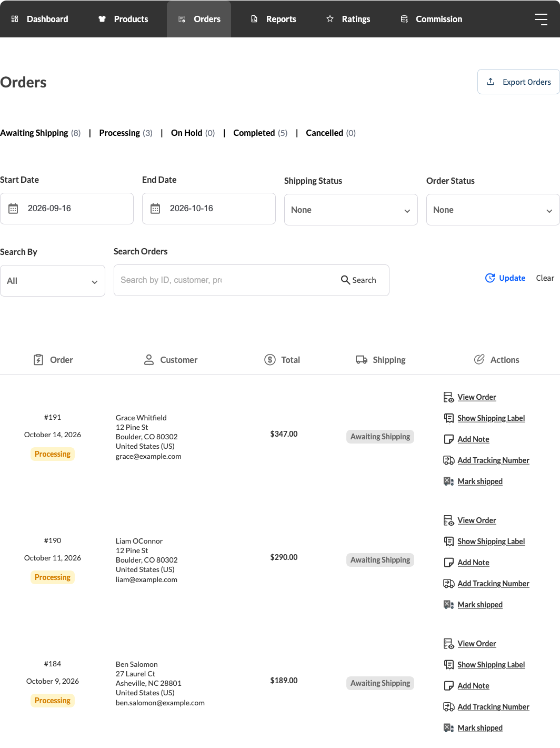The width and height of the screenshot is (560, 748).
Task: Expand the Shipping Status dropdown
Action: [x=351, y=210]
